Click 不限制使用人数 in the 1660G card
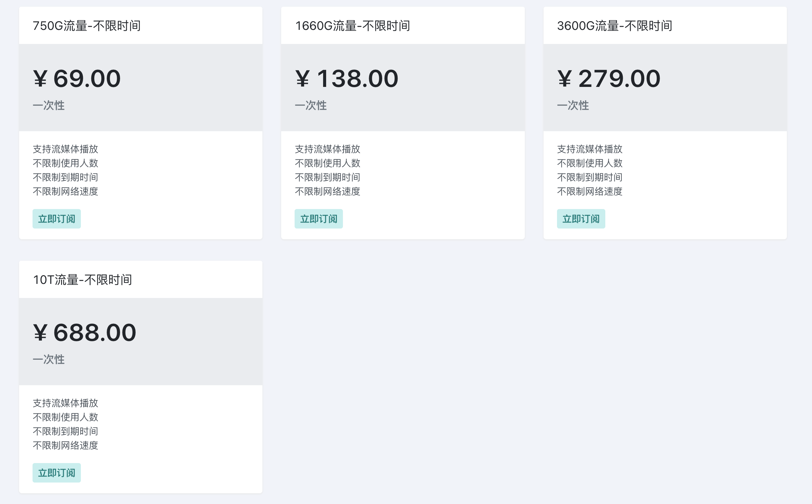 pyautogui.click(x=327, y=163)
